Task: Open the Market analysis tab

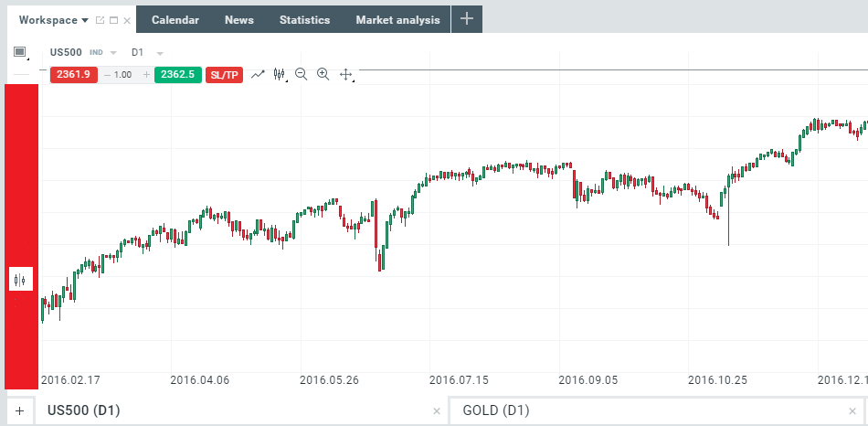Action: pos(397,20)
